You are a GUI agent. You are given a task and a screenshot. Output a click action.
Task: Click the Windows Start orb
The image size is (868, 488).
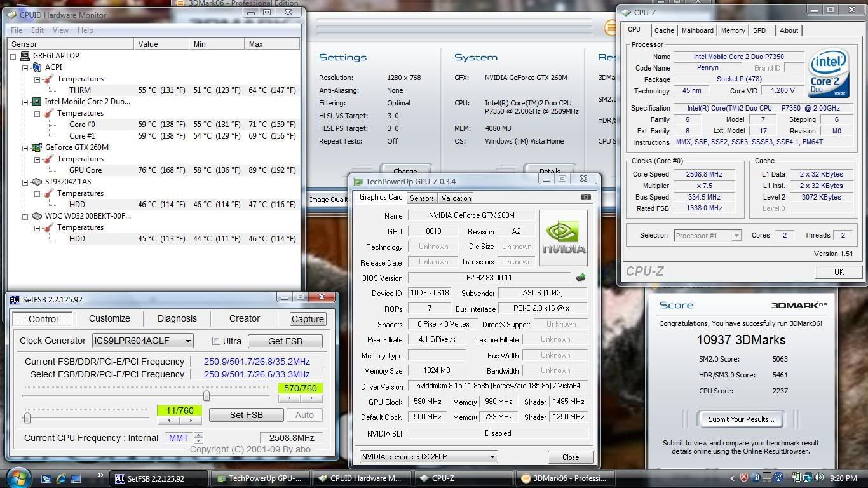18,477
